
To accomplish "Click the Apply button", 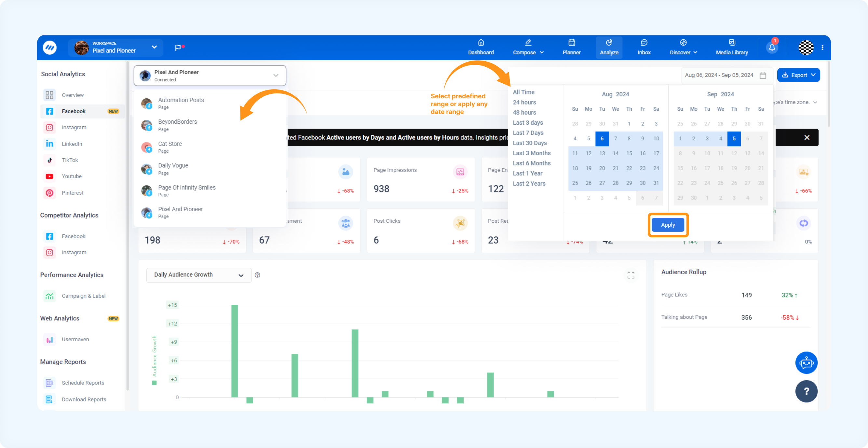I will tap(668, 225).
